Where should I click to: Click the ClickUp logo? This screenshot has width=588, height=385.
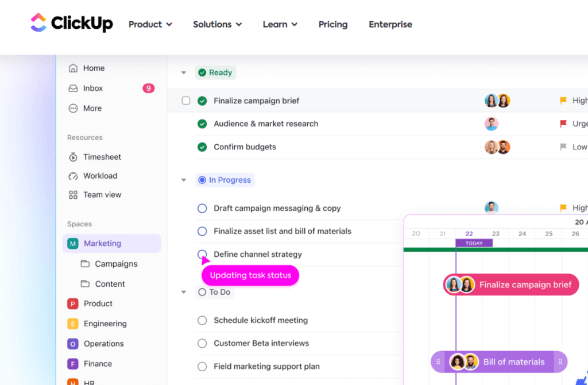point(71,23)
